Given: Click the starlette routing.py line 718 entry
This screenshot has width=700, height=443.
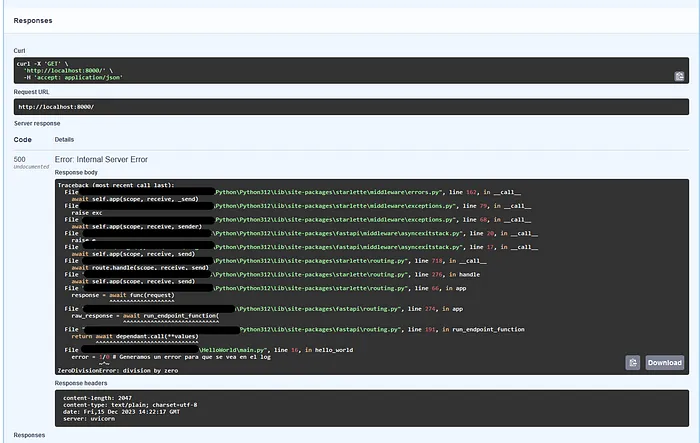Looking at the screenshot, I should coord(275,261).
